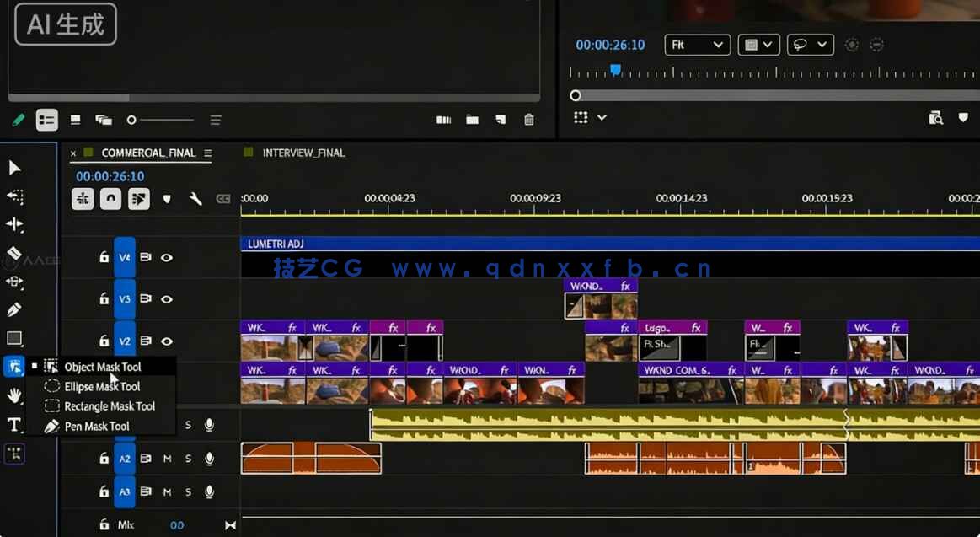Click the New Bin folder icon
The image size is (980, 537).
coord(472,120)
